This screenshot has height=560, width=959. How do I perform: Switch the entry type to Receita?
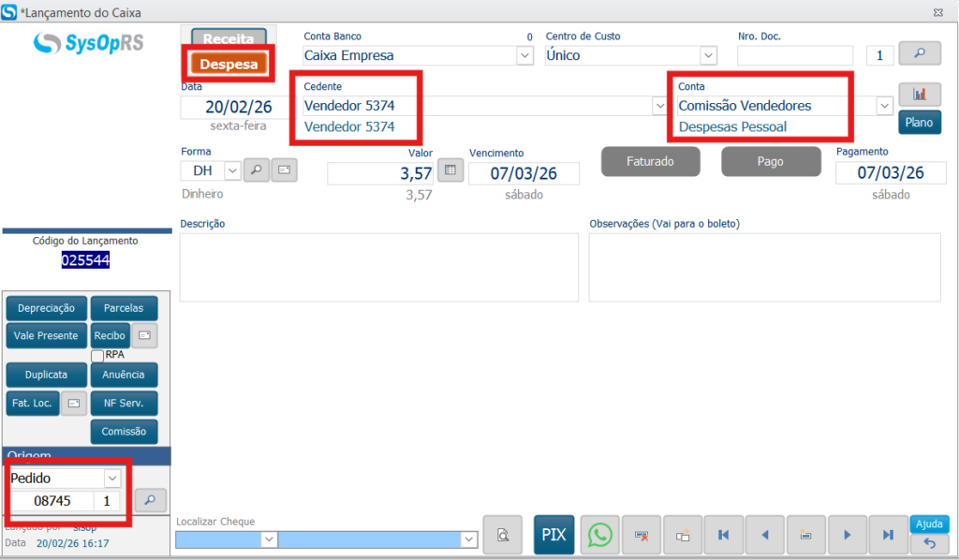[x=229, y=39]
